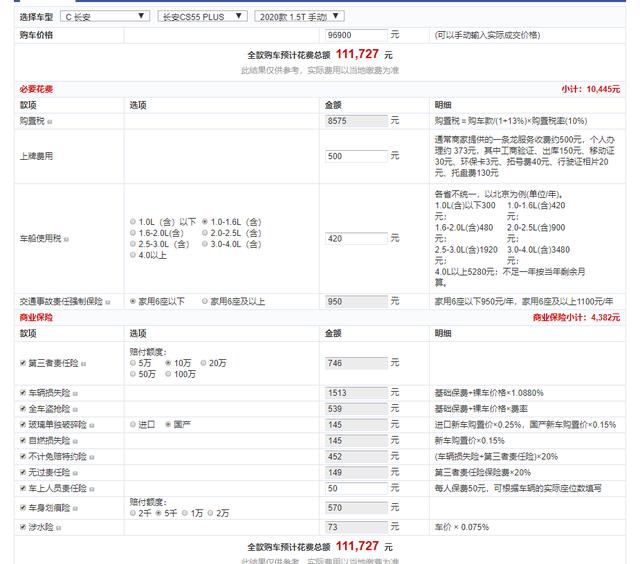Viewport: 640px width, 564px height.
Task: Click the info icon beside 无过责任险
Action: coord(75,473)
